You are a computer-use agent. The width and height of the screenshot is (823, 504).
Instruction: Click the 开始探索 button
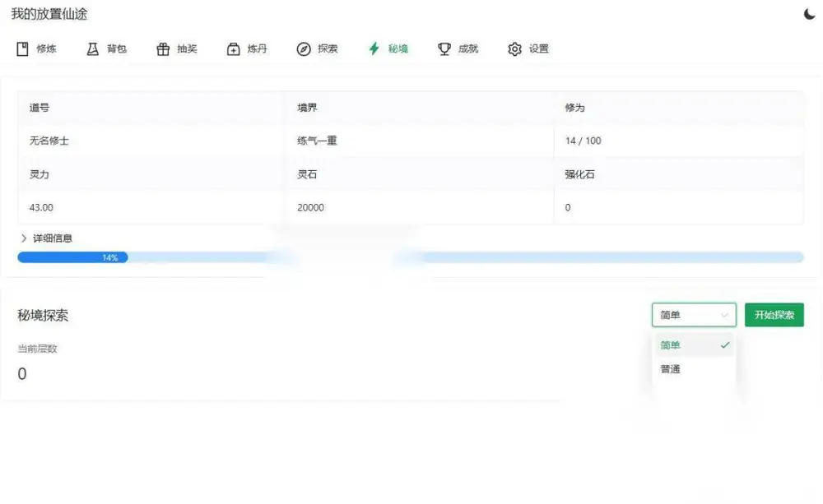pyautogui.click(x=774, y=315)
